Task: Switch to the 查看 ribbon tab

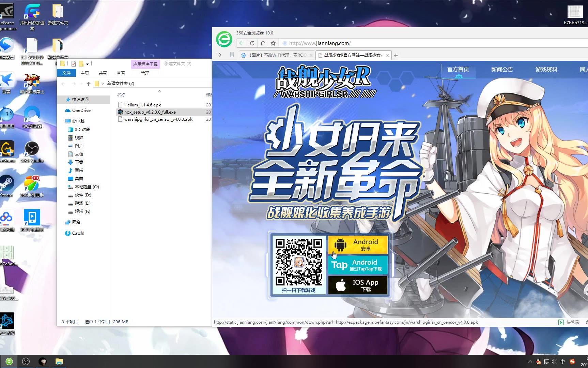Action: 121,73
